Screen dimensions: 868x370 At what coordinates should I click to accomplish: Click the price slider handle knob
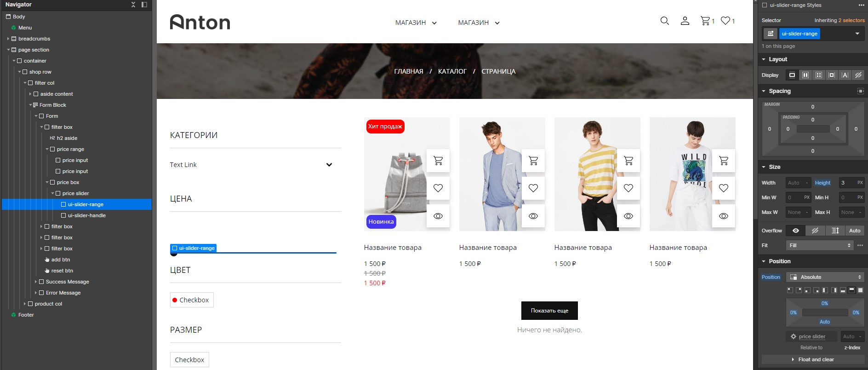174,254
